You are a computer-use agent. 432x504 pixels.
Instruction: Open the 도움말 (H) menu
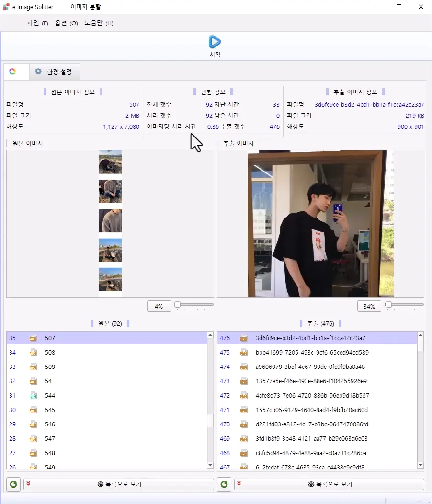pyautogui.click(x=99, y=23)
